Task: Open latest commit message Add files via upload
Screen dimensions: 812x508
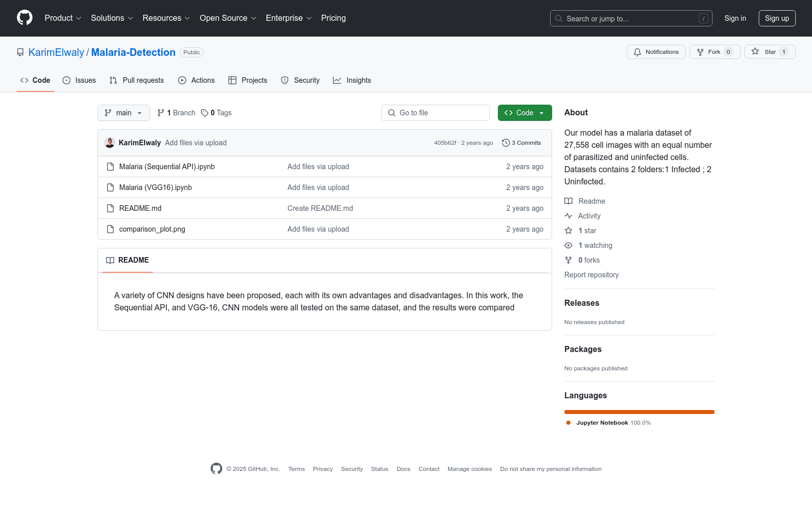Action: 196,143
